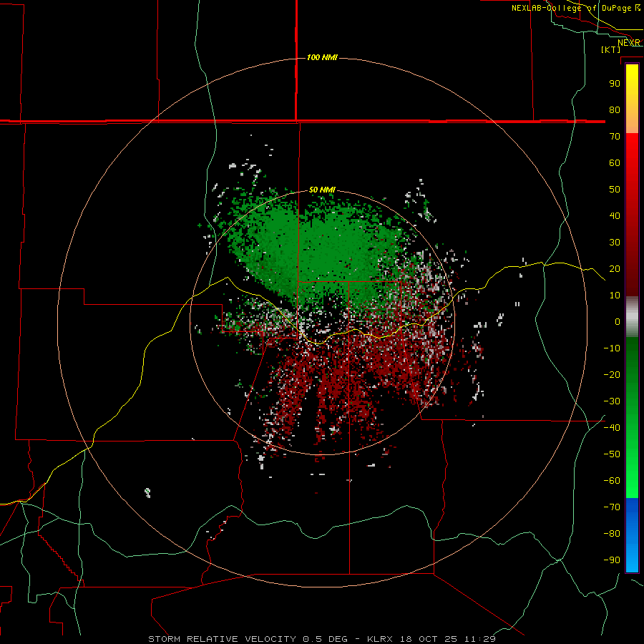Click the positive "70" value on velocity scale
The height and width of the screenshot is (644, 644).
click(x=615, y=137)
